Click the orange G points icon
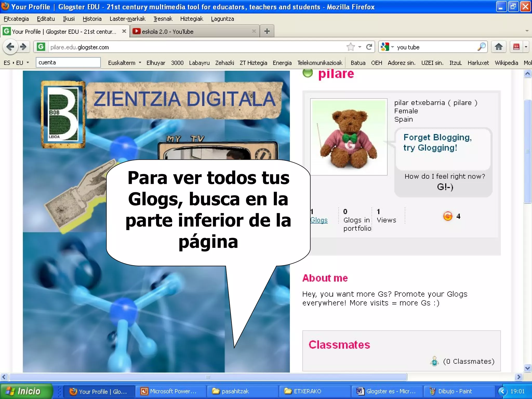Viewport: 532px width, 399px height. [448, 216]
